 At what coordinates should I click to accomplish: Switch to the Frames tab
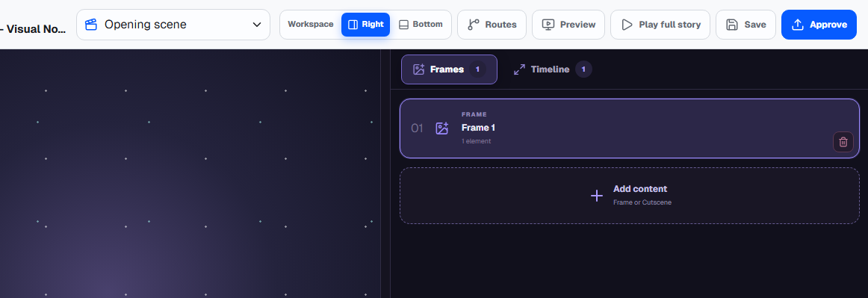coord(449,69)
